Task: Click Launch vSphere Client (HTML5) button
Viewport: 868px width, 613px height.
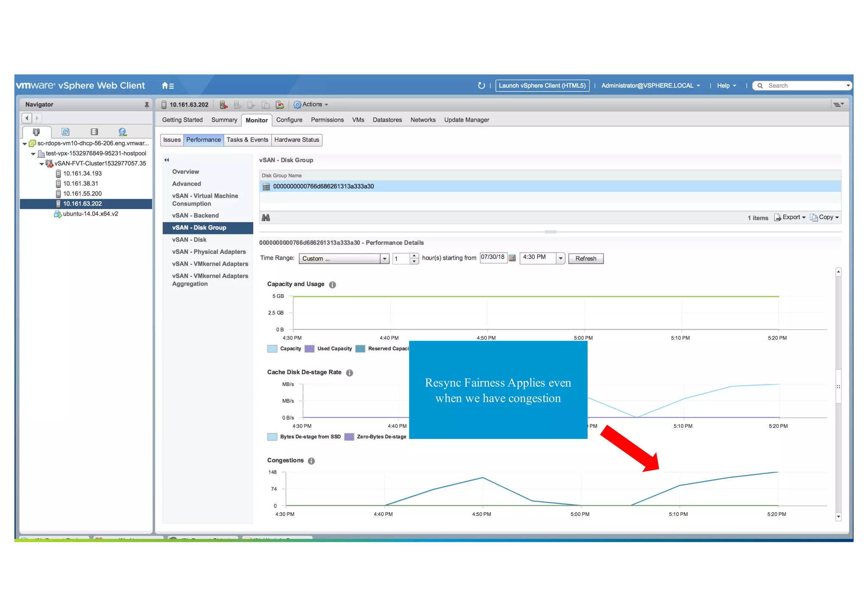Action: [542, 86]
